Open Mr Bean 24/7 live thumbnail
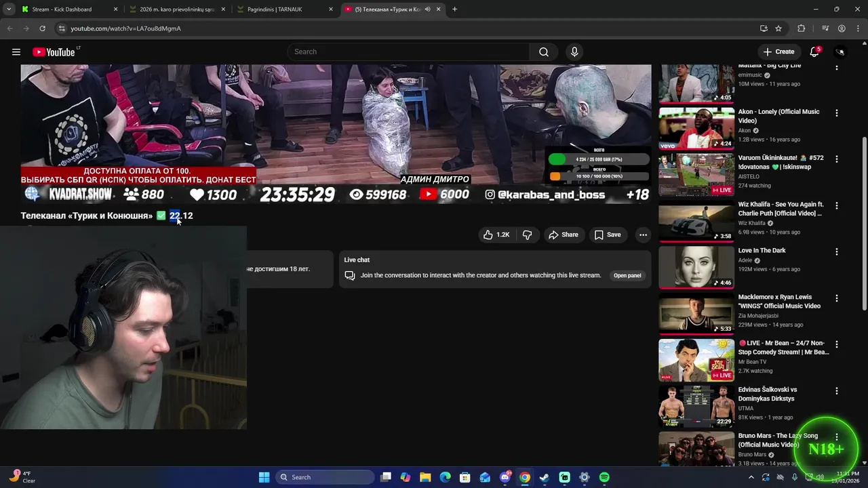 pos(696,360)
